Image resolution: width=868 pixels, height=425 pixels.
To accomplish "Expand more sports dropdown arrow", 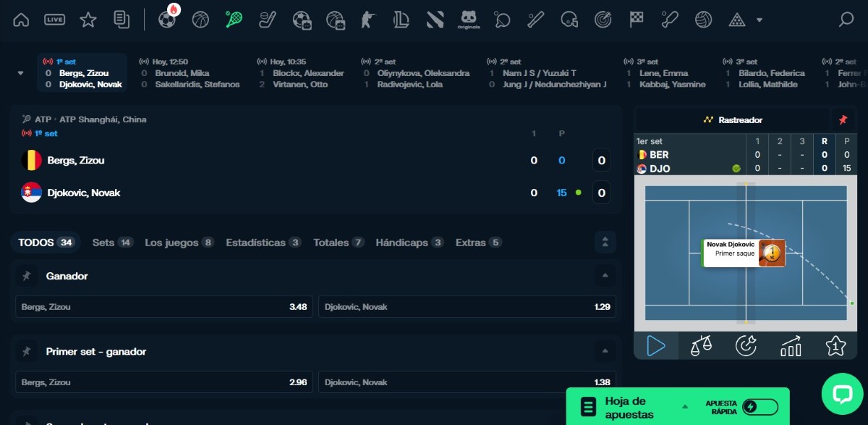I will [x=759, y=20].
